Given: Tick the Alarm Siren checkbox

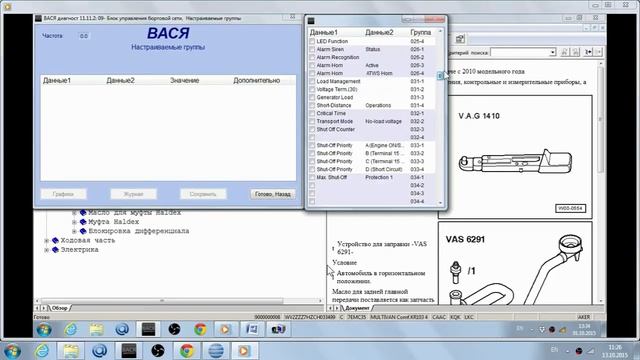Looking at the screenshot, I should (x=312, y=49).
